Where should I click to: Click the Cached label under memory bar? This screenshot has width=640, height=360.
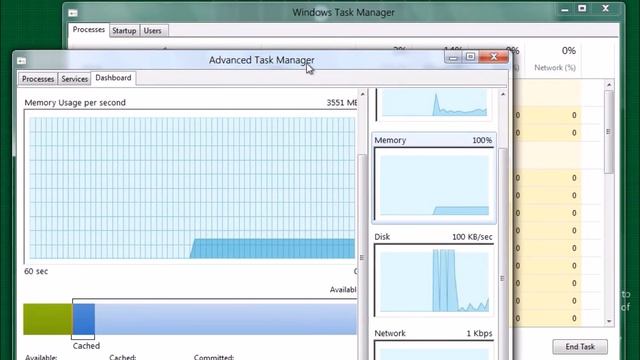click(86, 346)
